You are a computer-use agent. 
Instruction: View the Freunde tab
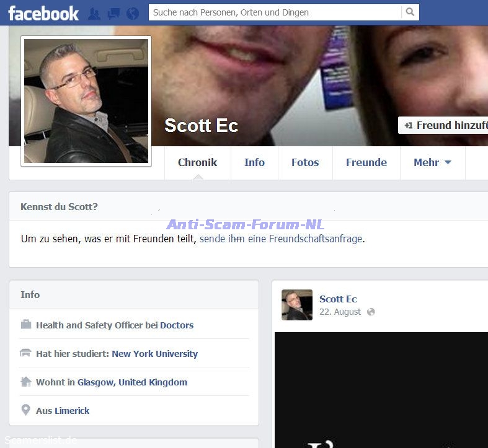[366, 162]
